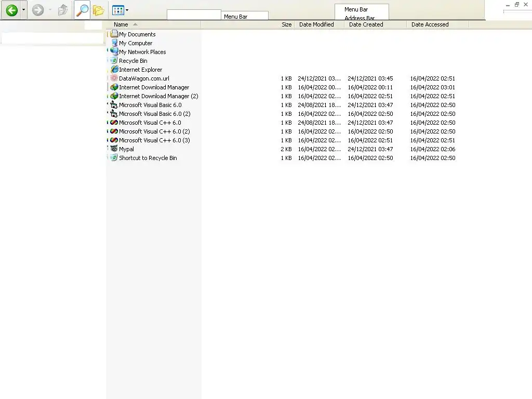Click the 'Internet Explorer' name text
Image resolution: width=532 pixels, height=399 pixels.
pyautogui.click(x=140, y=70)
